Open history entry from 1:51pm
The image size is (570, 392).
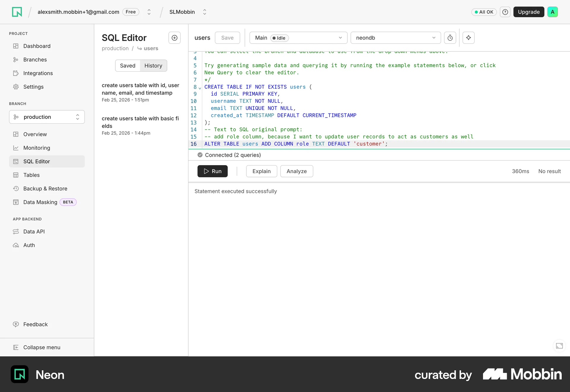[x=141, y=92]
